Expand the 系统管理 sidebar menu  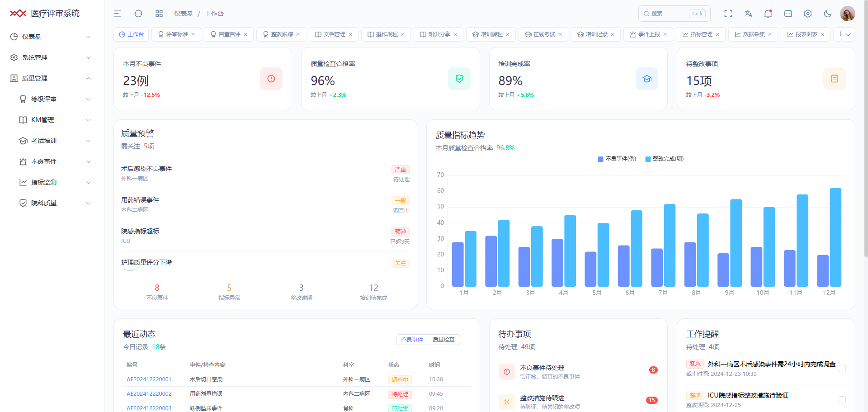[x=52, y=57]
